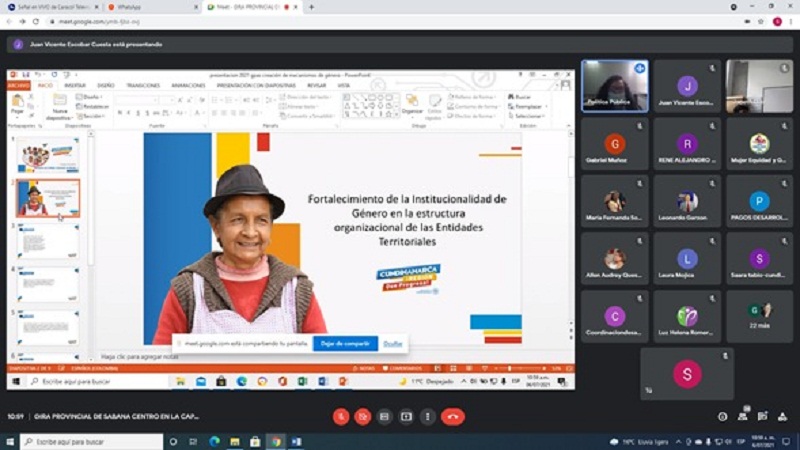Click Restablecer in Diapositivas group

pyautogui.click(x=92, y=106)
